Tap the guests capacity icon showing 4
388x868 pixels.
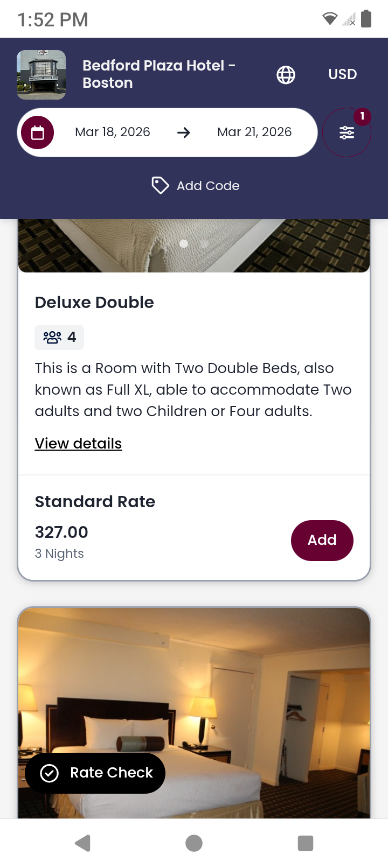point(53,338)
